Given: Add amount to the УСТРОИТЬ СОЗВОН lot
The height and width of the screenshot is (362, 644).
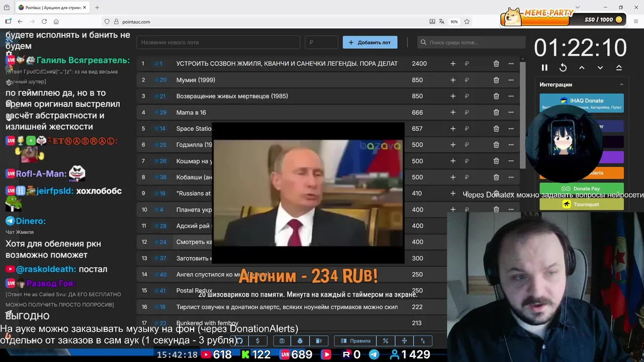Looking at the screenshot, I should pyautogui.click(x=453, y=64).
